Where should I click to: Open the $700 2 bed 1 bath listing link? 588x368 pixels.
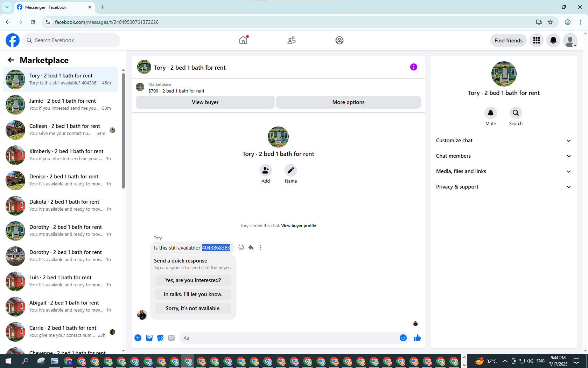coord(176,91)
